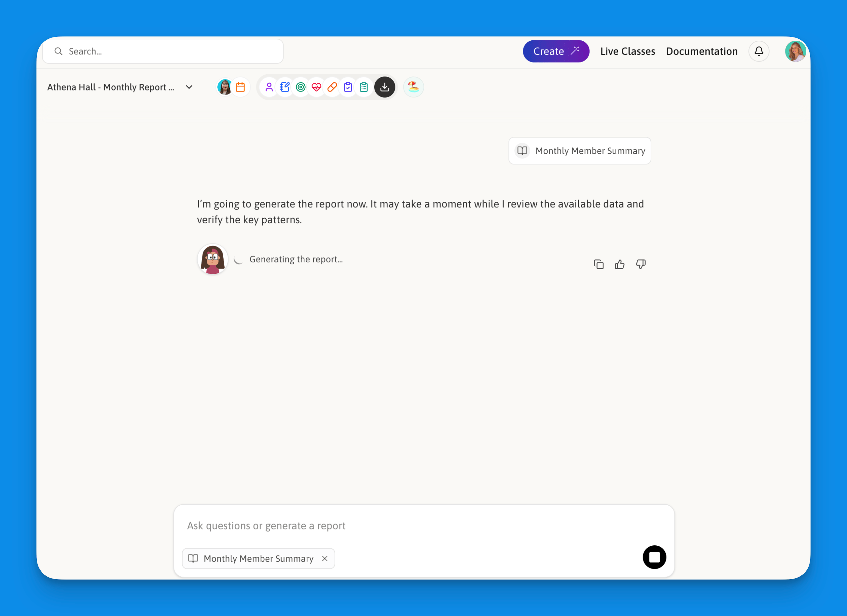The width and height of the screenshot is (847, 616).
Task: Click the Create button with magic wand
Action: tap(556, 51)
